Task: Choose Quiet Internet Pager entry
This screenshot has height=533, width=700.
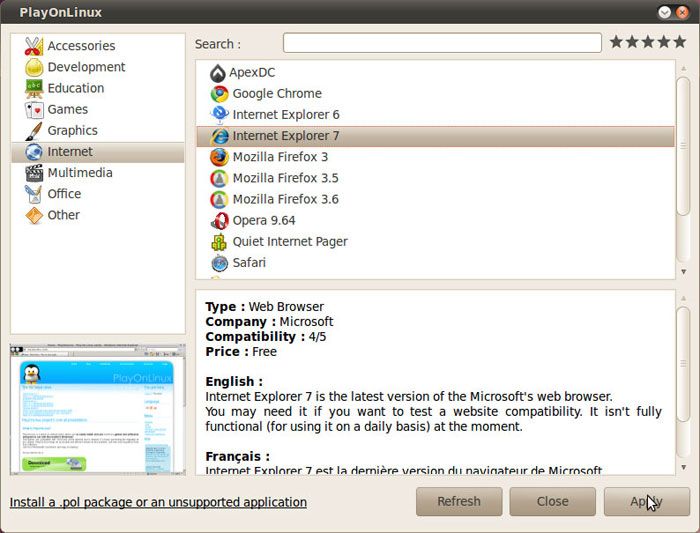Action: pyautogui.click(x=435, y=242)
